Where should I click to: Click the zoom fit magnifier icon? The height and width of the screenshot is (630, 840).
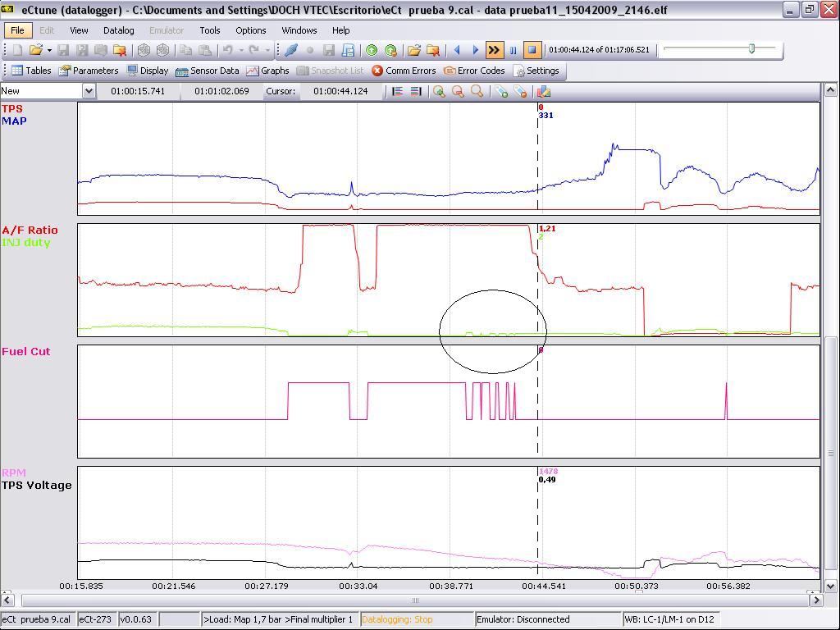pos(477,92)
